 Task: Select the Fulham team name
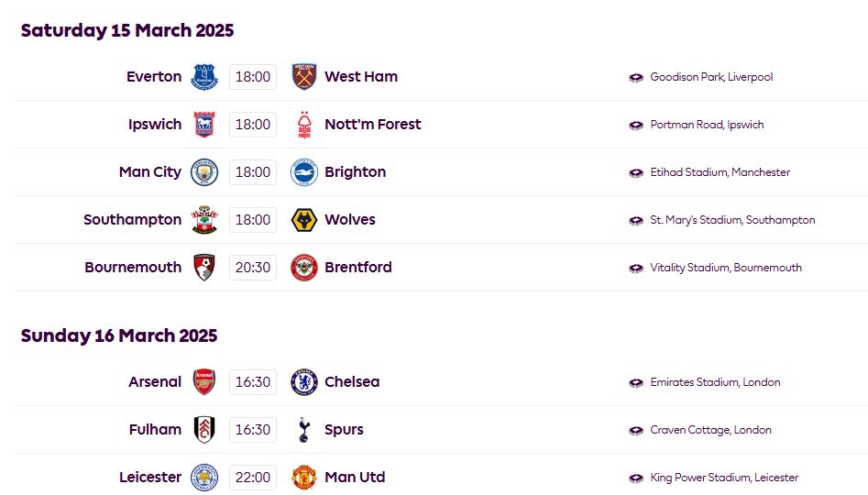pyautogui.click(x=155, y=430)
